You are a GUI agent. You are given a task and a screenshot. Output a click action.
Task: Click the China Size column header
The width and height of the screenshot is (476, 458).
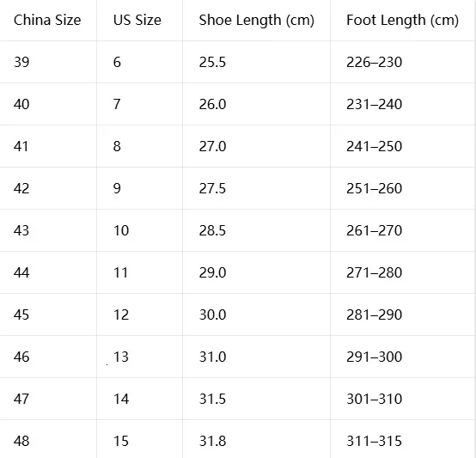[47, 21]
